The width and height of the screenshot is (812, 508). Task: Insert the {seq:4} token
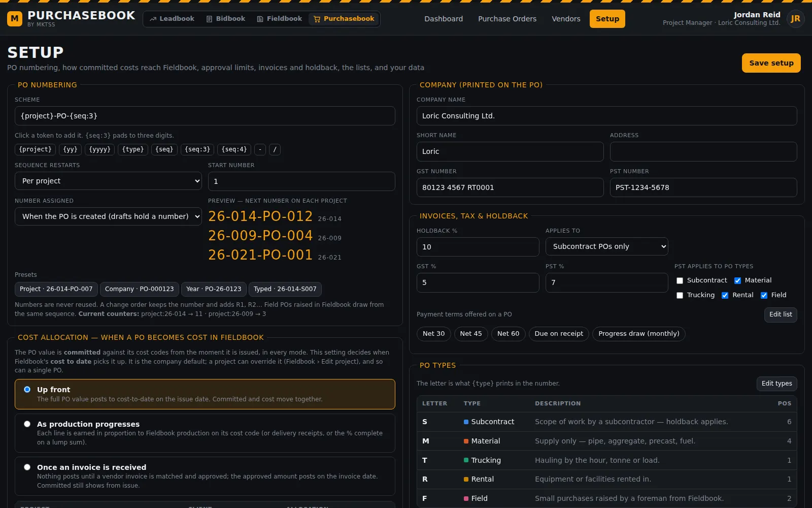coord(234,149)
